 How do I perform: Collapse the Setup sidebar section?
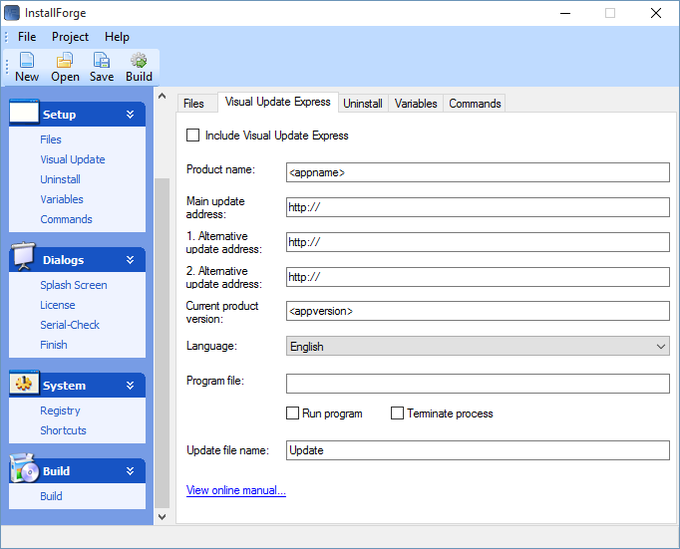click(130, 114)
